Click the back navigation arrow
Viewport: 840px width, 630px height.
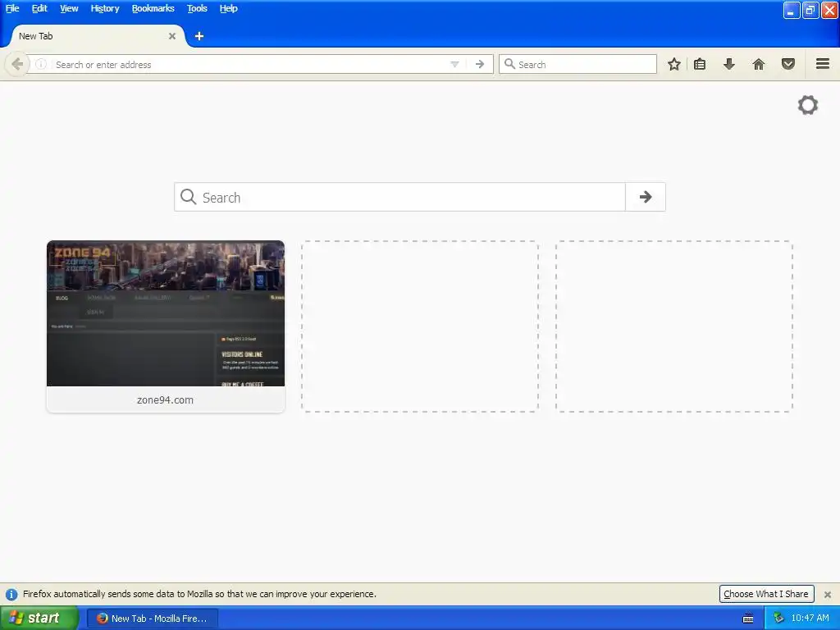17,64
